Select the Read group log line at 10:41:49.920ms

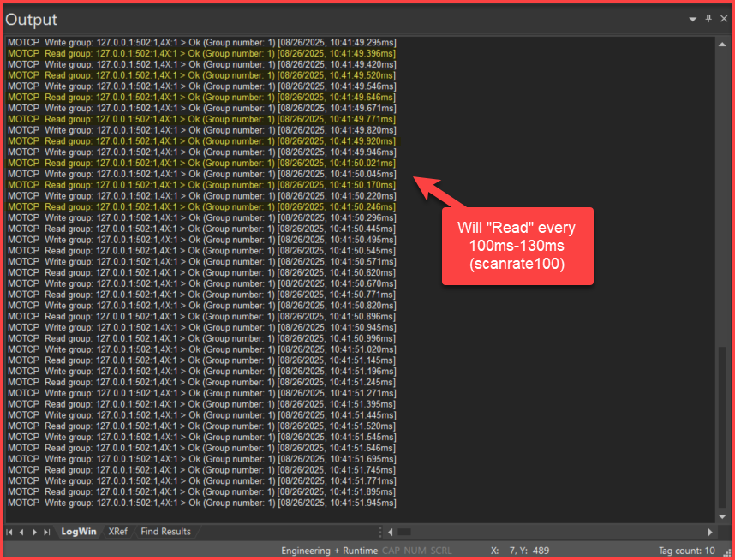[202, 141]
